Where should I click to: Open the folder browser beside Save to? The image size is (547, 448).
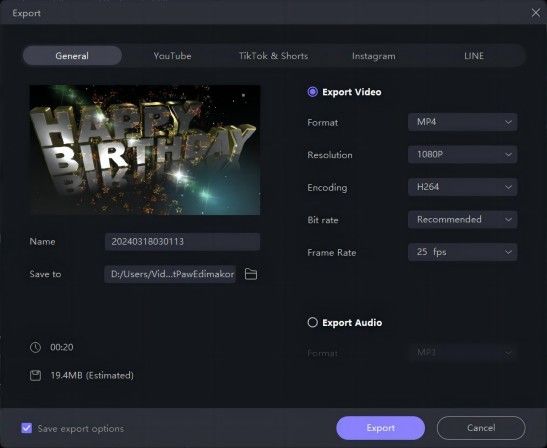251,274
